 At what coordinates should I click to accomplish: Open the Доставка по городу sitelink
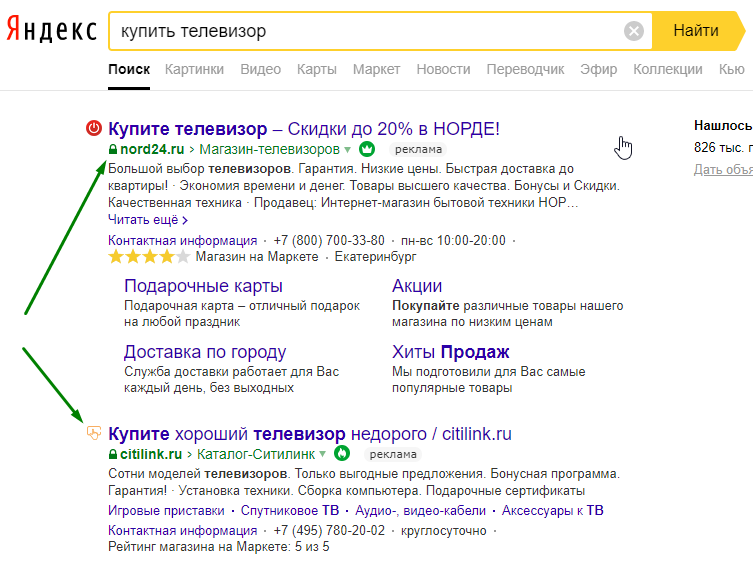(205, 352)
